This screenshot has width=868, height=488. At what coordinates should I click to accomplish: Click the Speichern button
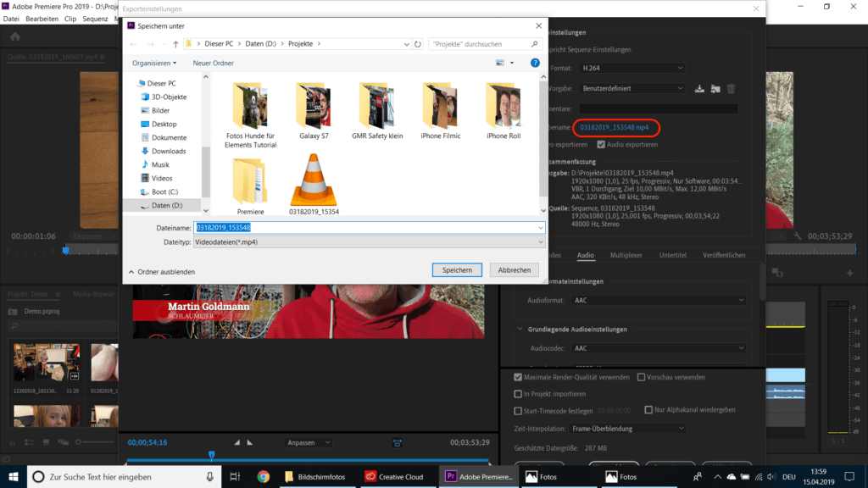click(457, 269)
